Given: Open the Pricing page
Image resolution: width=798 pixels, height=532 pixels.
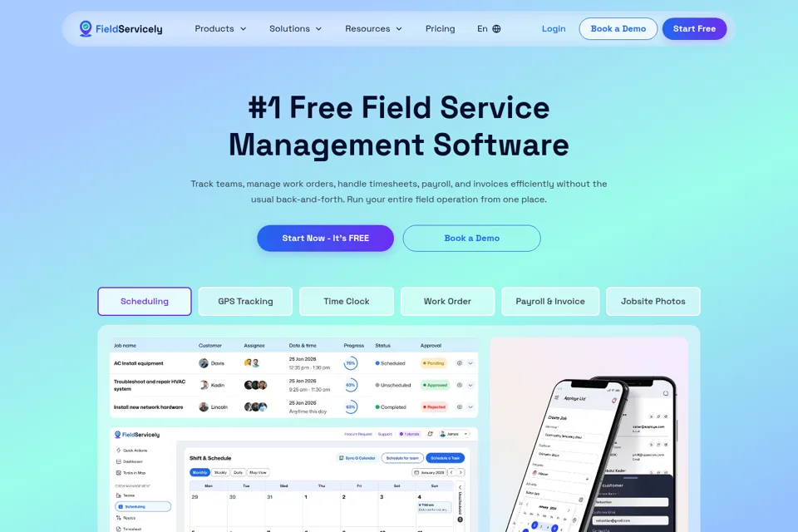Looking at the screenshot, I should [441, 29].
